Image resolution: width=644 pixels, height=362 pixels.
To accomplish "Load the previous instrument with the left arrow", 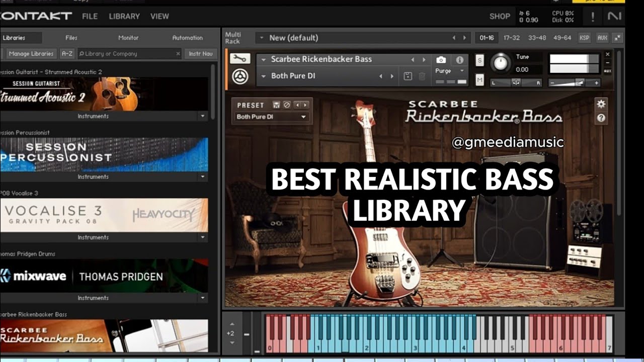I will tap(413, 59).
